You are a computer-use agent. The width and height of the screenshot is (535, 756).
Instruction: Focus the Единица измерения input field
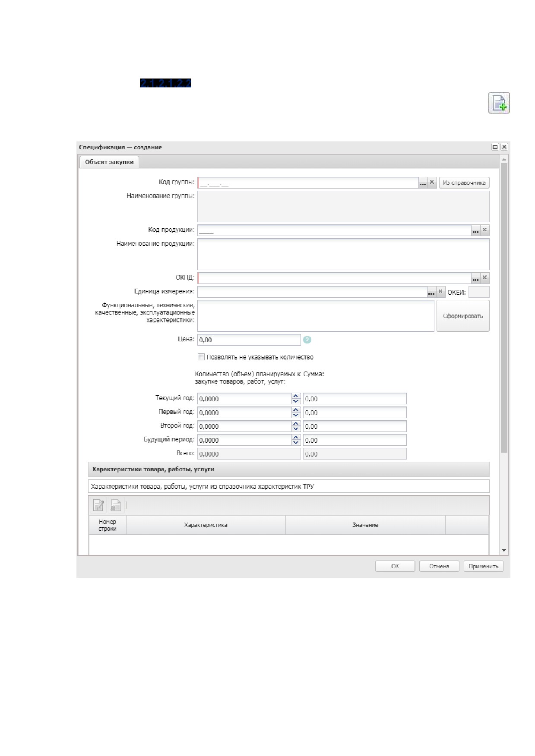312,292
